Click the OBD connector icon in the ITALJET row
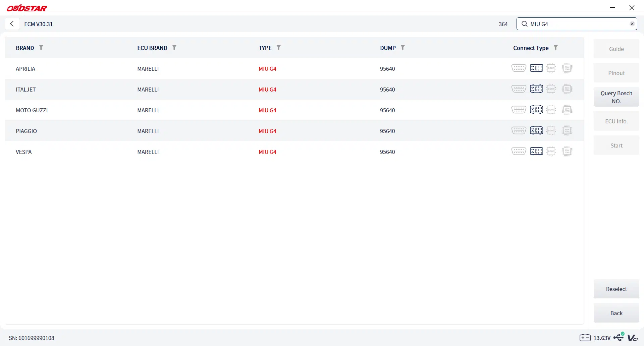Image resolution: width=644 pixels, height=346 pixels. [519, 89]
